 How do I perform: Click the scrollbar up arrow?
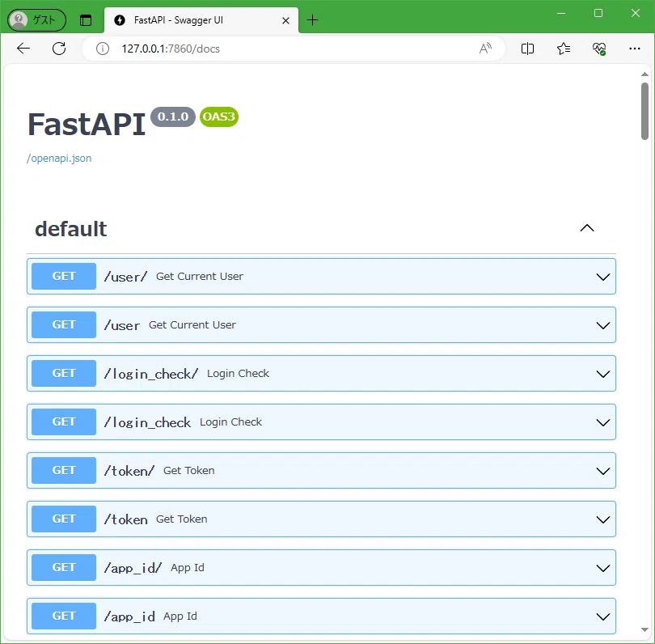(x=644, y=74)
